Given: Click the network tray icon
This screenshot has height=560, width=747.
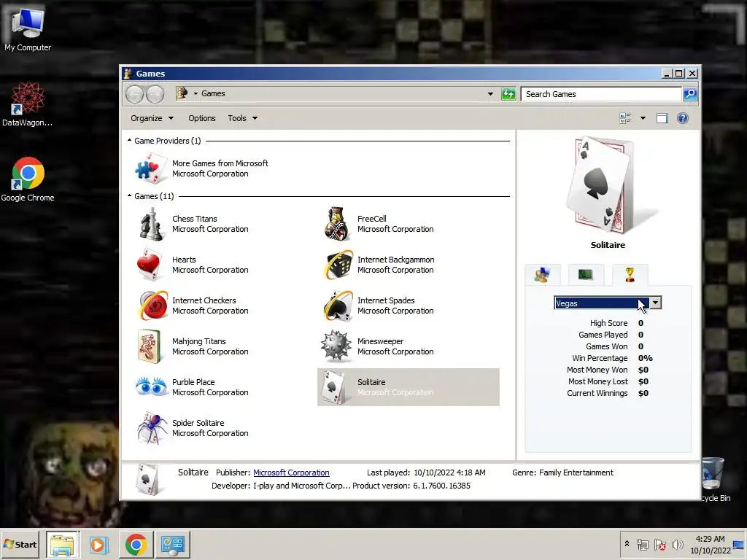Looking at the screenshot, I should (642, 544).
